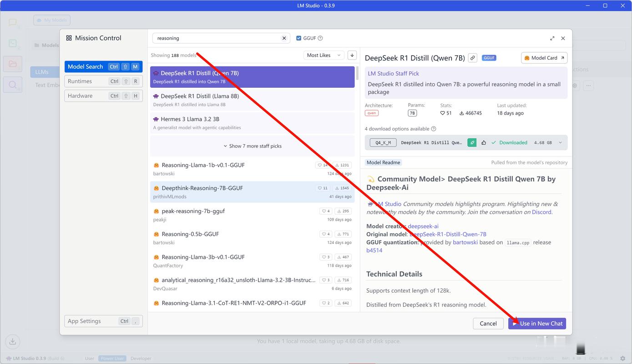The height and width of the screenshot is (364, 632).
Task: Open settings gear in bottom status bar
Action: pyautogui.click(x=622, y=359)
